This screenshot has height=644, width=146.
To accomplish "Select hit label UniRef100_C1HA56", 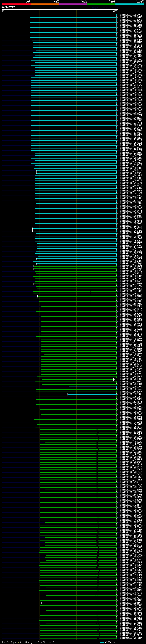I will coord(131,326).
